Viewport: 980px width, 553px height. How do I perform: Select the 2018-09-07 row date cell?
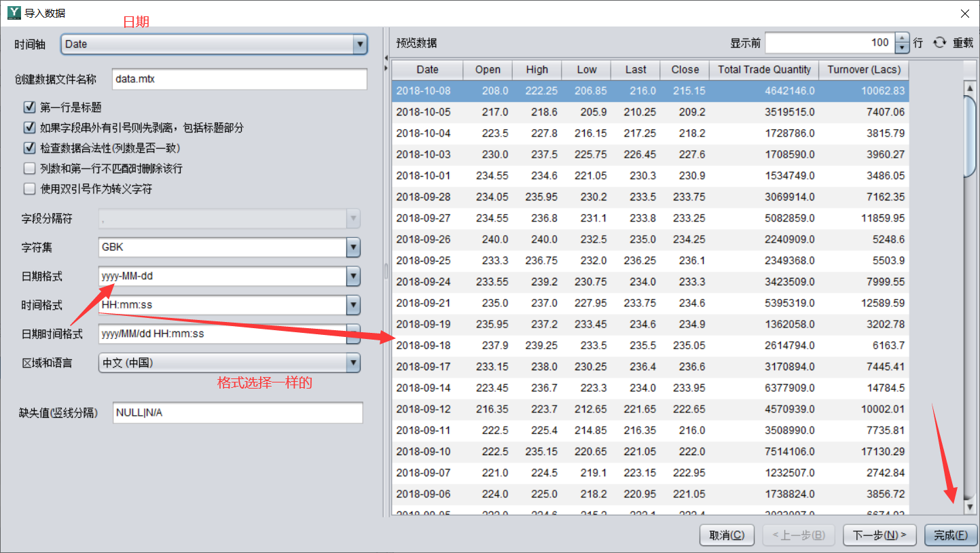[x=427, y=473]
